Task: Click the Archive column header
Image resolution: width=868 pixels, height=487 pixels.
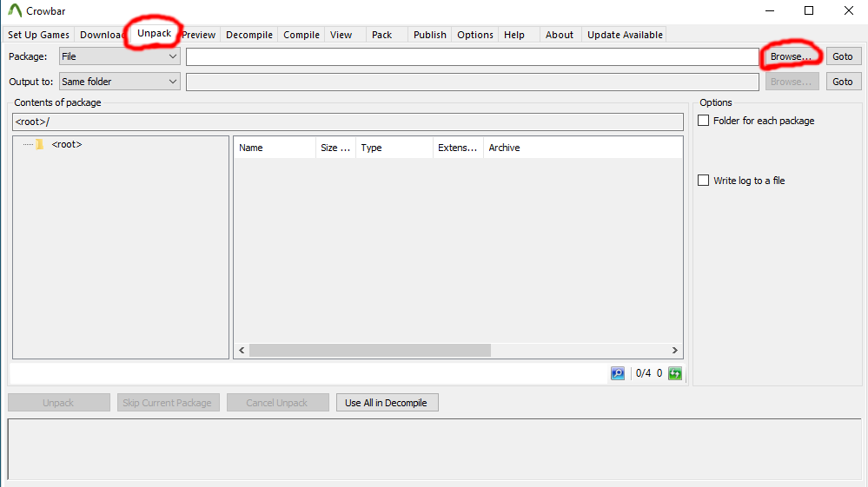Action: tap(583, 148)
